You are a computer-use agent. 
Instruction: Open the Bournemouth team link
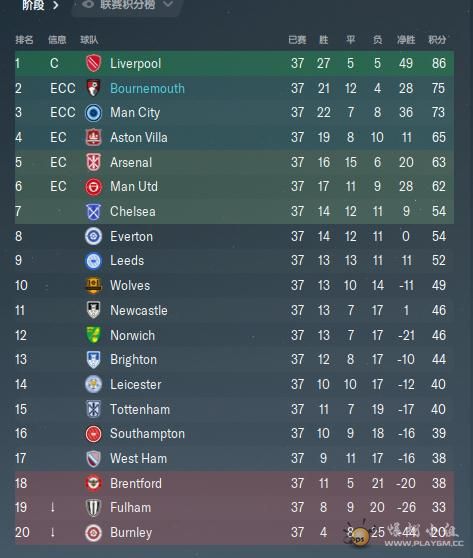coord(147,88)
